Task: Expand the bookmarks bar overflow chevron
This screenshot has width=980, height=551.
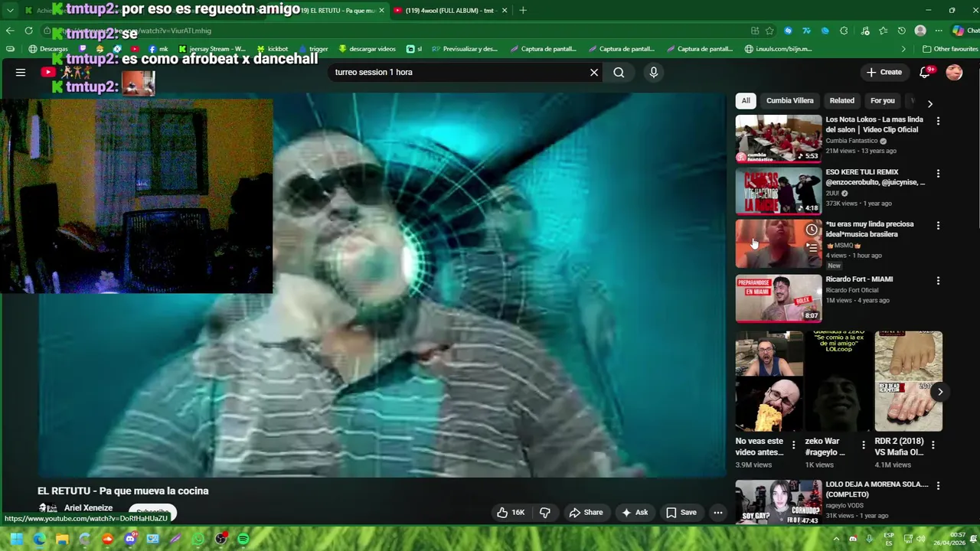Action: [903, 49]
